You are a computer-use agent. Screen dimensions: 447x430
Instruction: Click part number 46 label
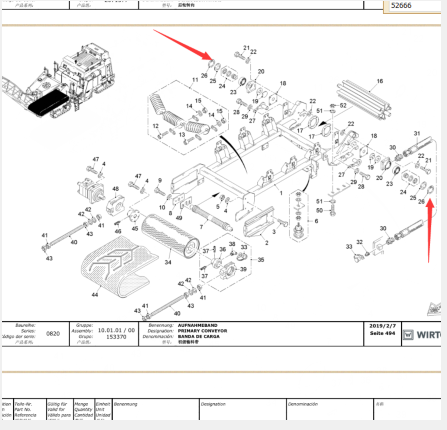[x=118, y=231]
